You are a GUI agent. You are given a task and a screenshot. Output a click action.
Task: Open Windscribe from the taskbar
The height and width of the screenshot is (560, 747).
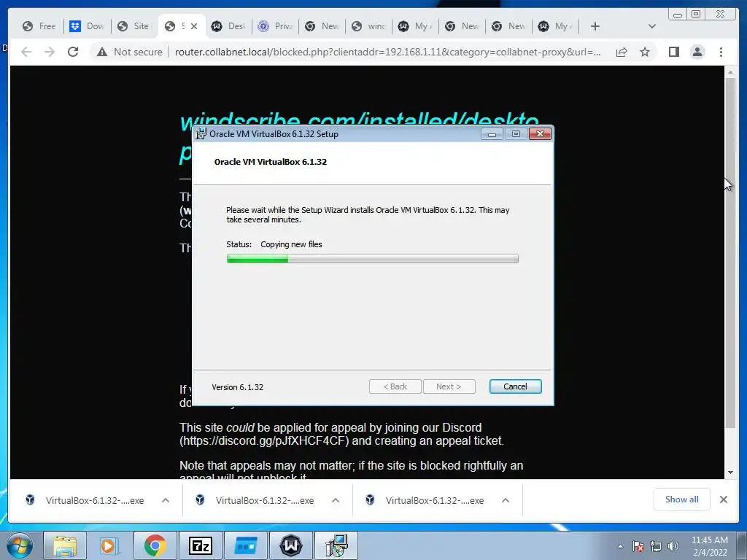point(290,545)
